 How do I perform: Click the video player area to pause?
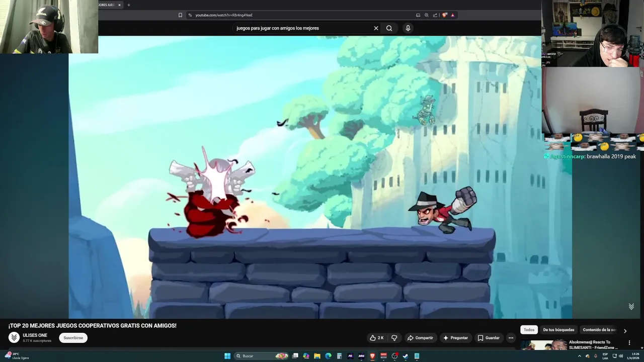pyautogui.click(x=320, y=177)
